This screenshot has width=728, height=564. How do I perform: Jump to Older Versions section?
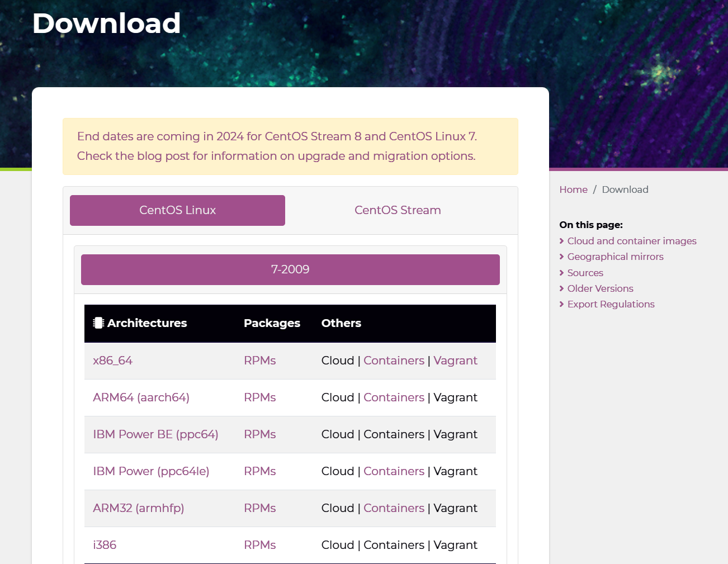point(600,288)
